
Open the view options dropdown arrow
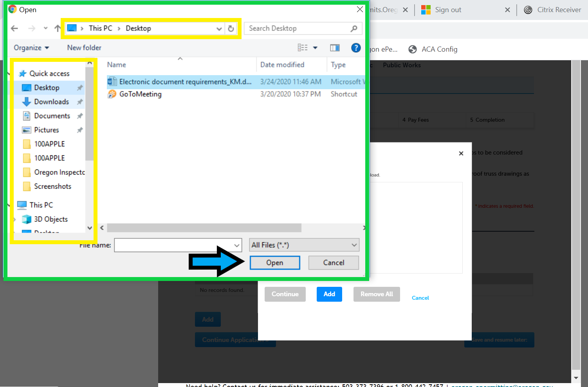click(315, 48)
